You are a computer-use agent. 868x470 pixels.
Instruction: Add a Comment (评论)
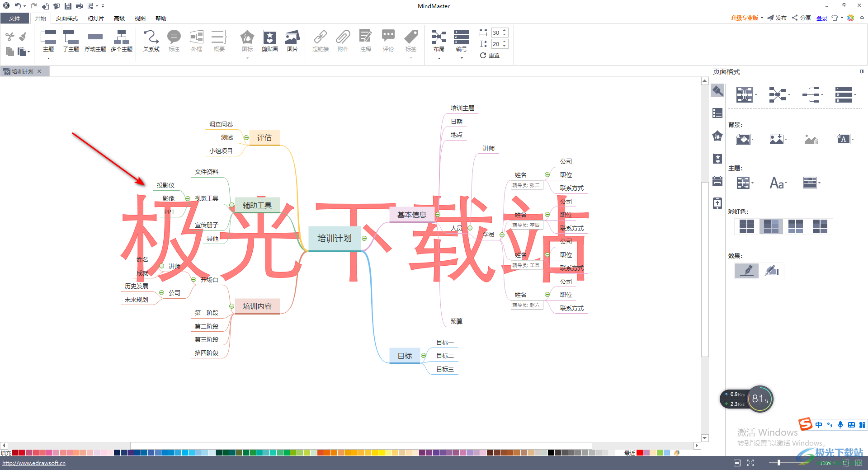pos(388,41)
